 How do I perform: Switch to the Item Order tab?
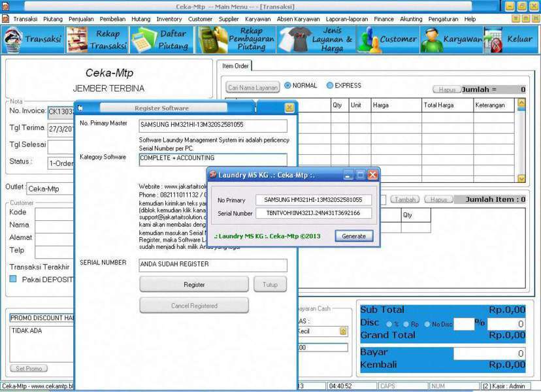235,65
